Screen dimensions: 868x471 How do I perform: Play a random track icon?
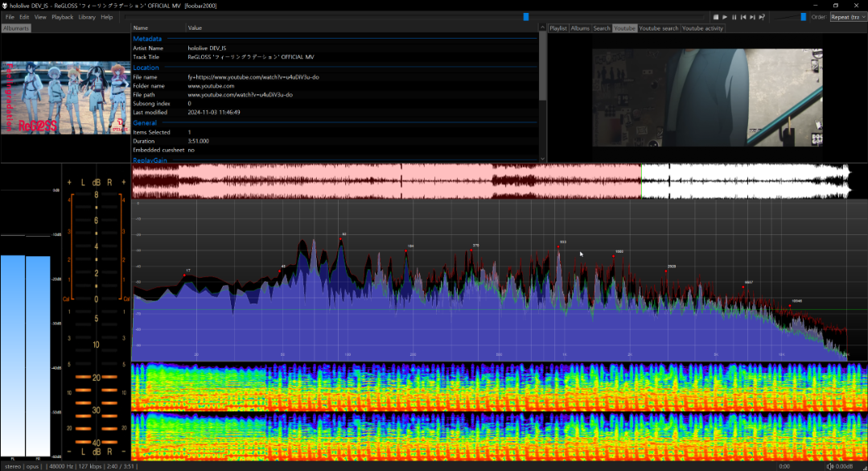(762, 17)
